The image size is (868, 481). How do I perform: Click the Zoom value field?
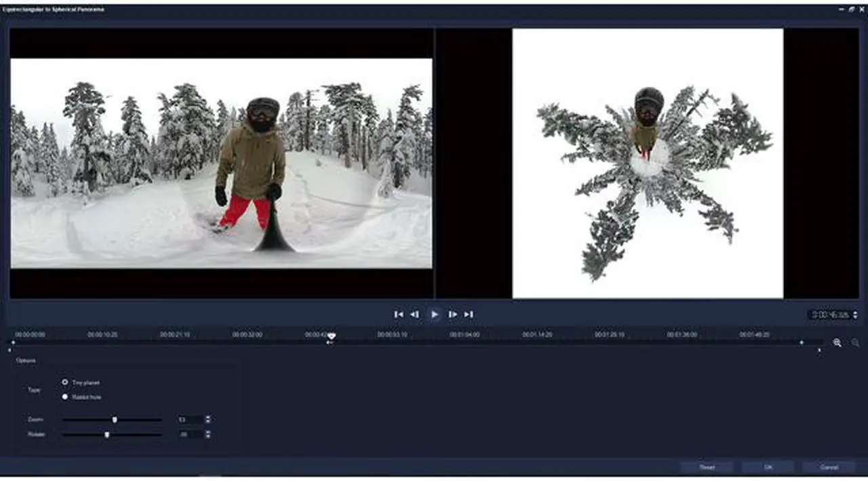click(189, 420)
